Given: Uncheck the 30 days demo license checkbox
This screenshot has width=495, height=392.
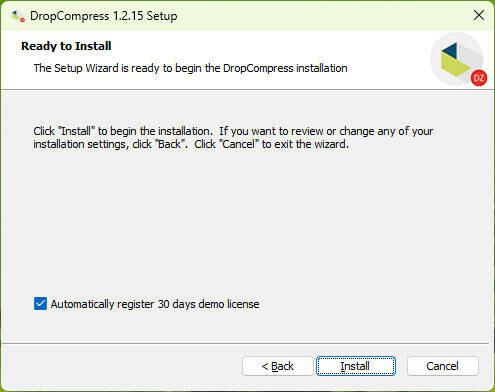Looking at the screenshot, I should pos(40,304).
